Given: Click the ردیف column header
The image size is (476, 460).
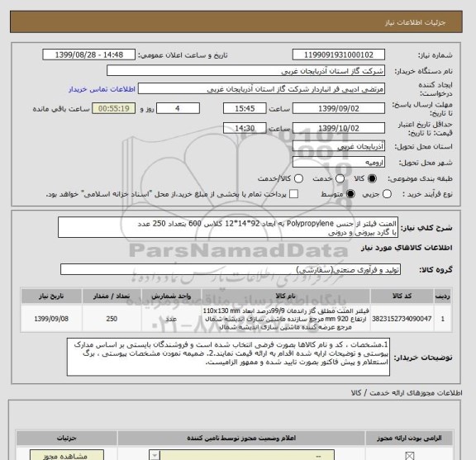Looking at the screenshot, I should pyautogui.click(x=443, y=296).
